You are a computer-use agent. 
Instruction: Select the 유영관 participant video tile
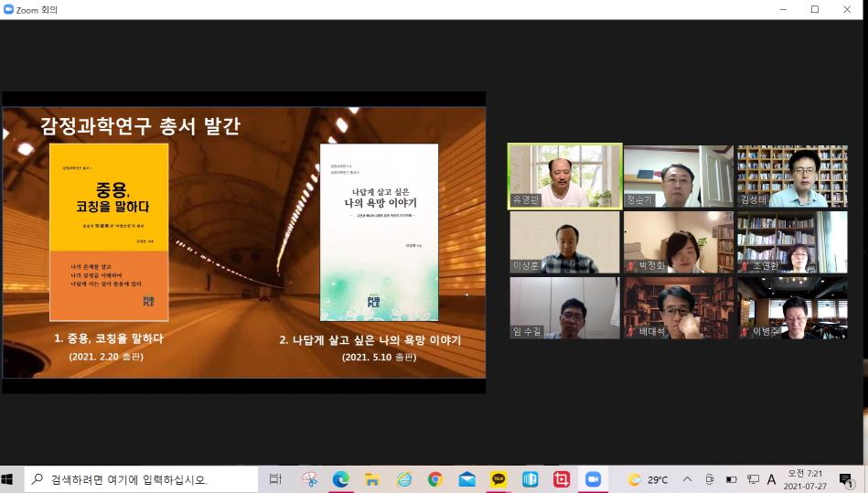pos(564,176)
